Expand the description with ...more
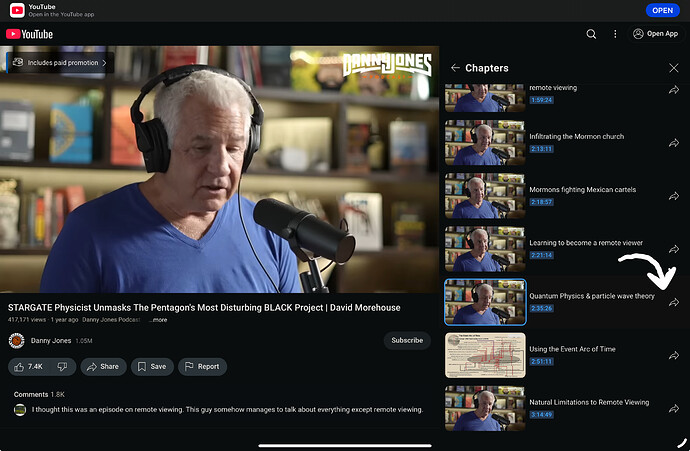 coord(158,320)
